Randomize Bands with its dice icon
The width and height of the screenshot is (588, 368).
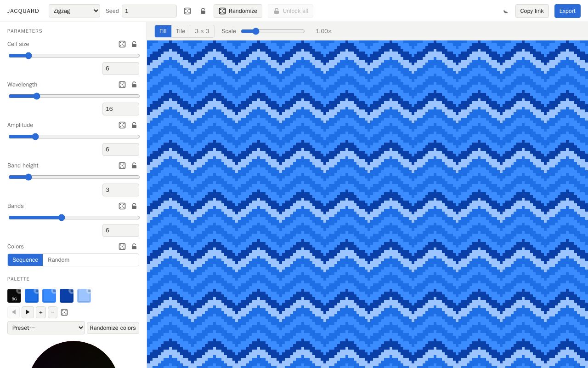point(122,206)
